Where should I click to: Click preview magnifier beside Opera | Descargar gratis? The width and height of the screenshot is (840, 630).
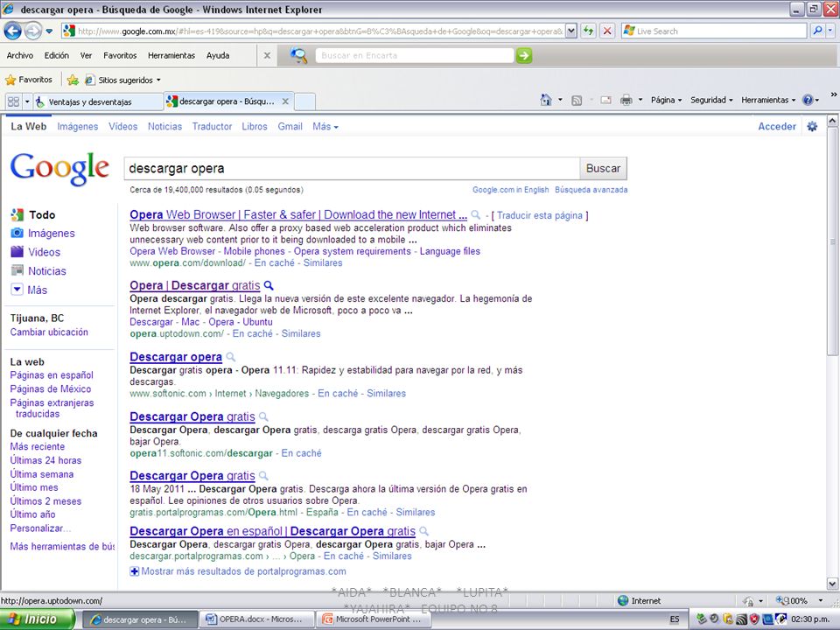point(269,285)
